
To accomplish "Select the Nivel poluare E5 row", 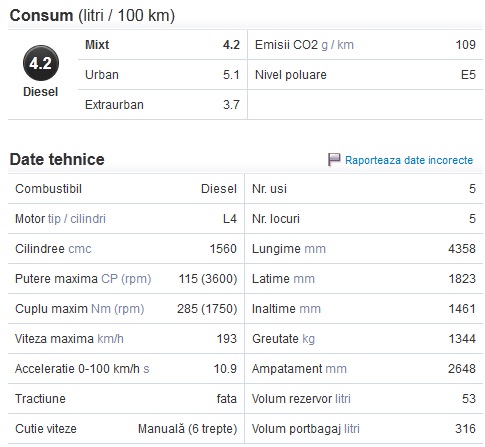I will tap(365, 75).
